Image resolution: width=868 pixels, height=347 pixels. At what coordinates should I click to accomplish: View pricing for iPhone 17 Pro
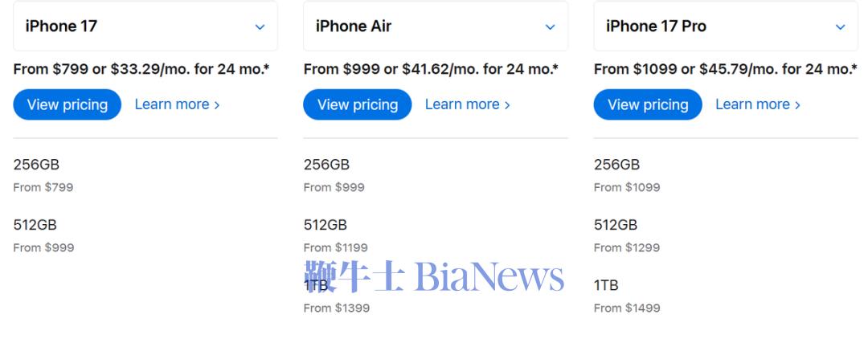point(648,104)
